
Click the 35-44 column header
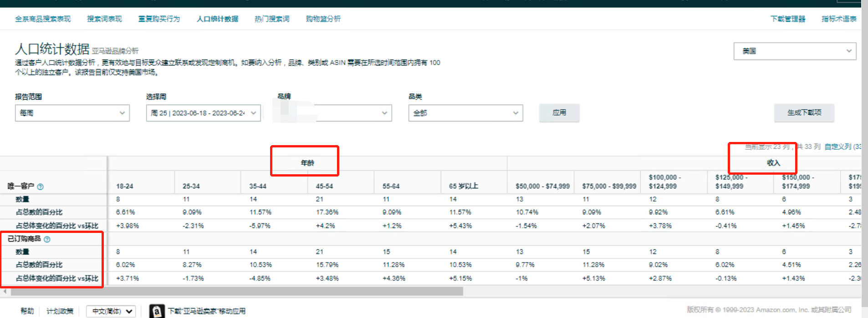tap(258, 187)
